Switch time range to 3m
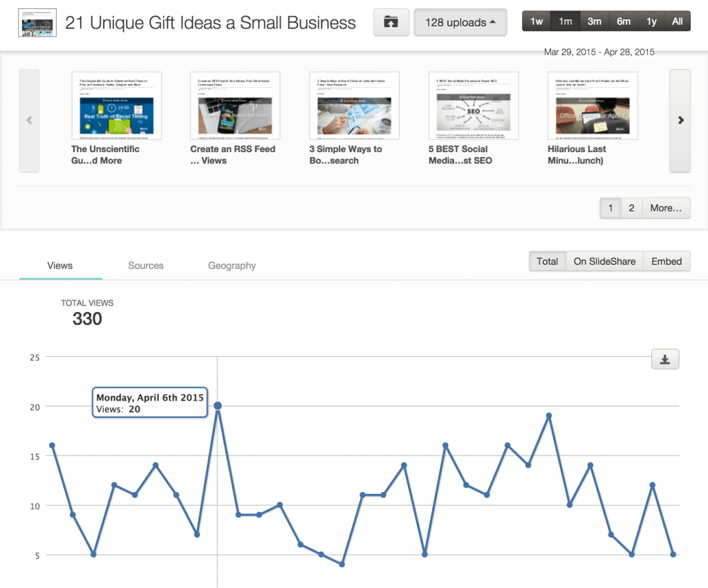The height and width of the screenshot is (588, 708). [x=594, y=21]
